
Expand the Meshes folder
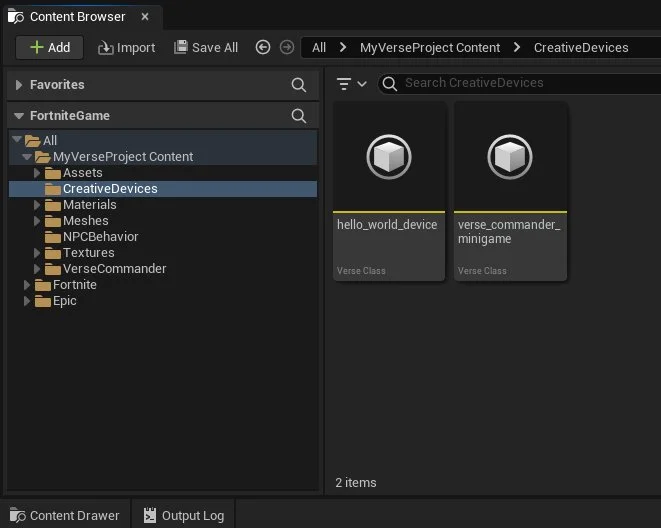[x=37, y=221]
